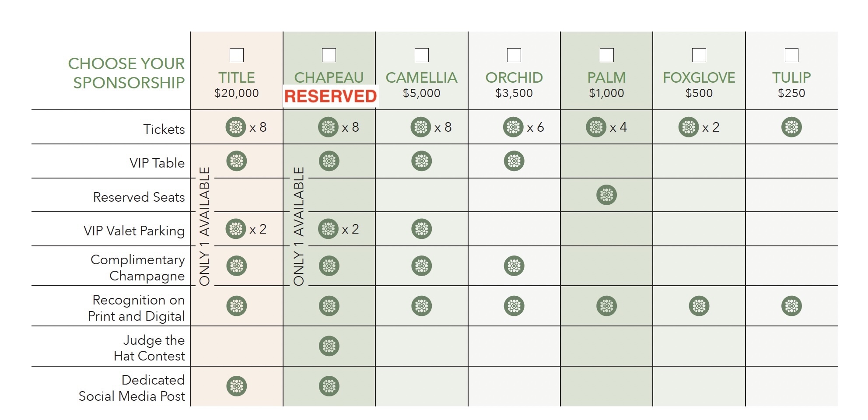Image resolution: width=868 pixels, height=420 pixels.
Task: Click the Tulip Tickets flower icon
Action: pyautogui.click(x=791, y=127)
